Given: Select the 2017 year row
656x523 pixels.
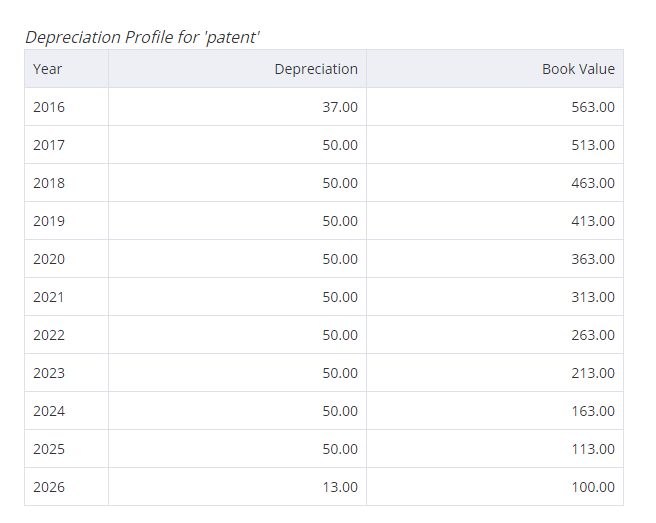Looking at the screenshot, I should tap(324, 145).
